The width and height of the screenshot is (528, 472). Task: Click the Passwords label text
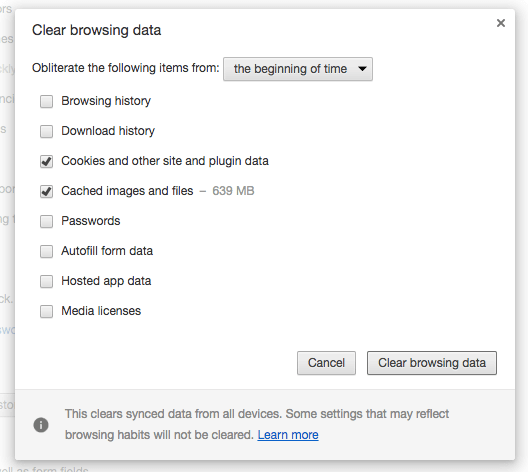click(91, 221)
